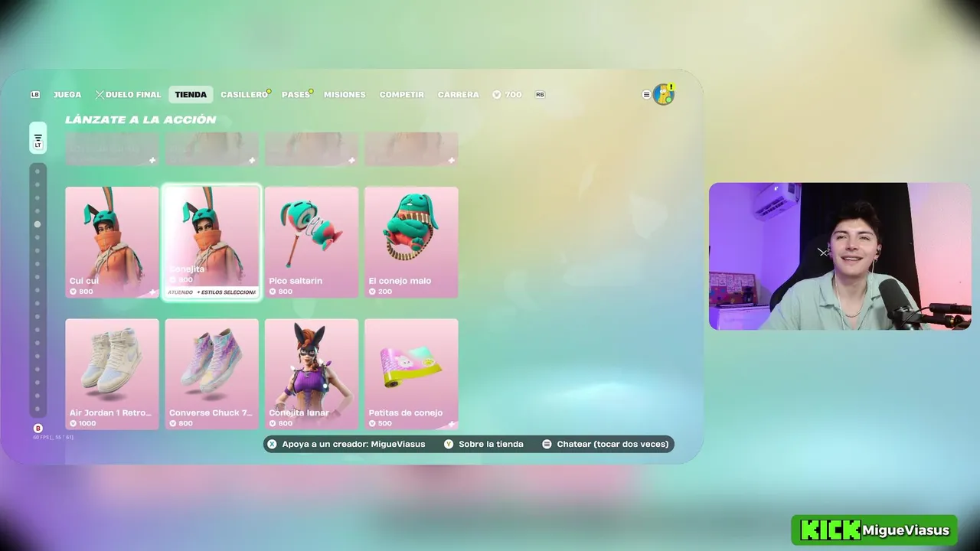The height and width of the screenshot is (551, 980).
Task: Click the B back button icon
Action: 38,429
